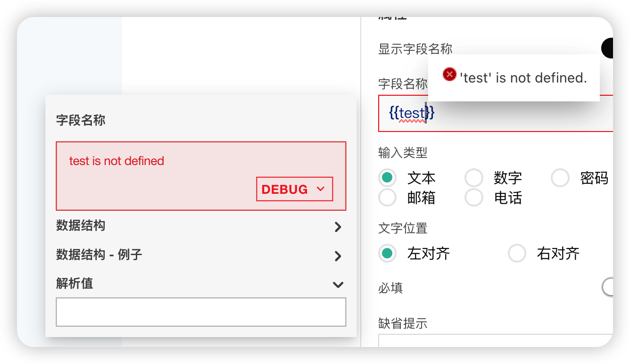Click the red error icon in tooltip
630x364 pixels.
[449, 74]
